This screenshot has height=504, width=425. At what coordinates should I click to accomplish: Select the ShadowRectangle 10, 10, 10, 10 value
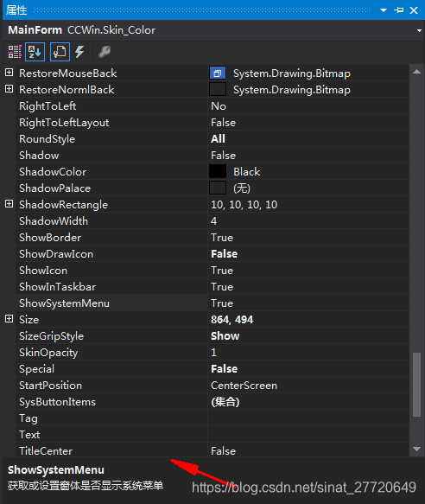244,205
